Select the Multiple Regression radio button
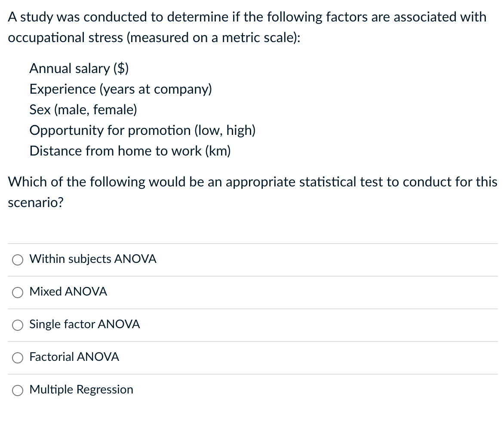504x421 pixels. point(18,390)
